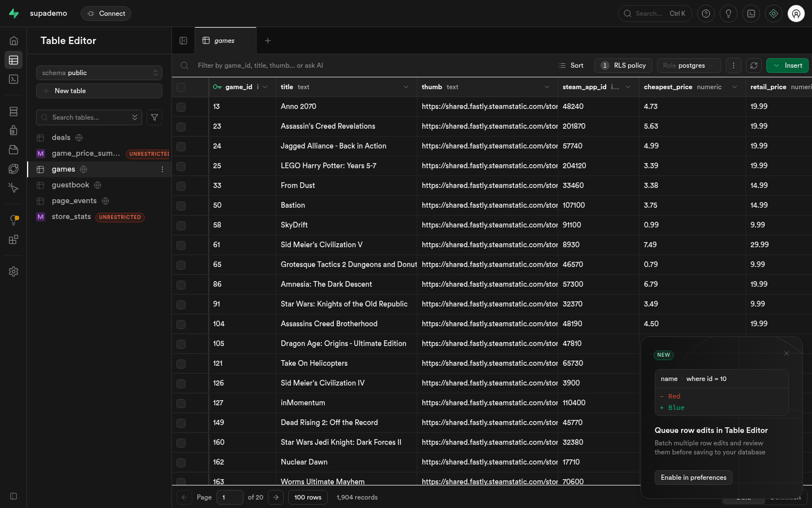Image resolution: width=812 pixels, height=508 pixels.
Task: Refresh the table data
Action: [x=754, y=65]
